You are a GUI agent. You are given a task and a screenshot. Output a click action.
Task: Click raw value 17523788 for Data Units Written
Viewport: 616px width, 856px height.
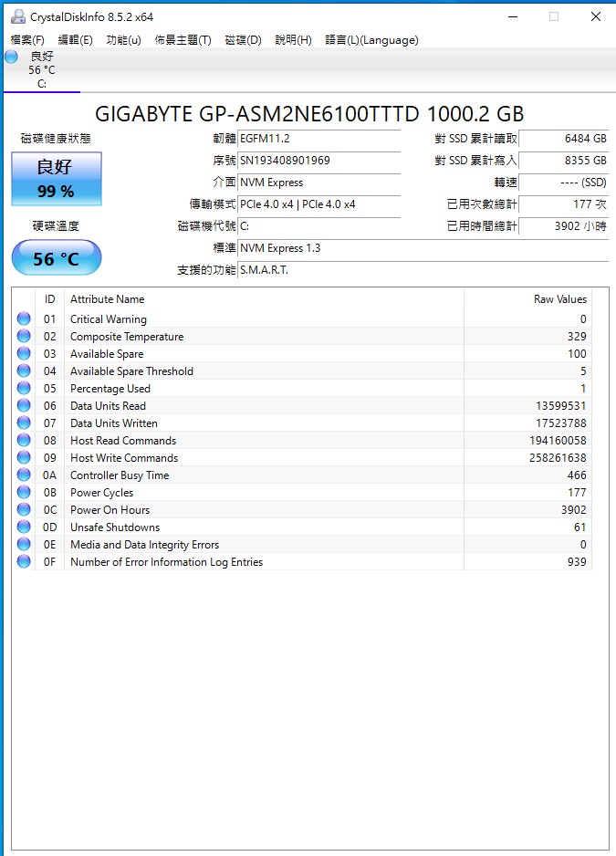click(x=560, y=423)
